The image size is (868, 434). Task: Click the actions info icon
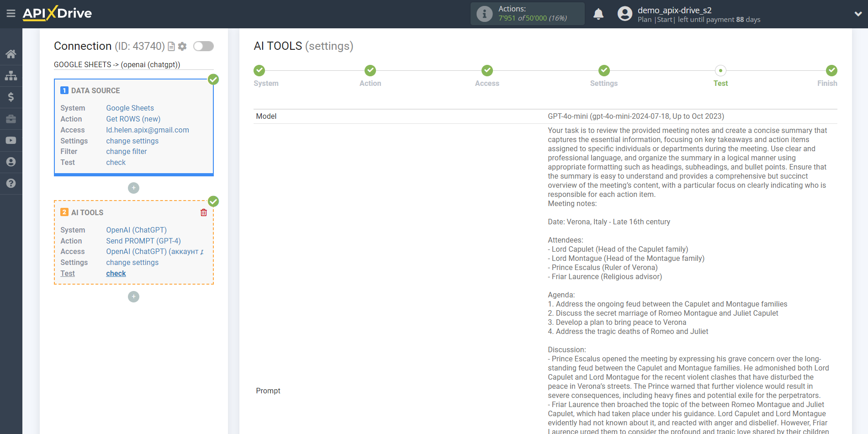484,14
